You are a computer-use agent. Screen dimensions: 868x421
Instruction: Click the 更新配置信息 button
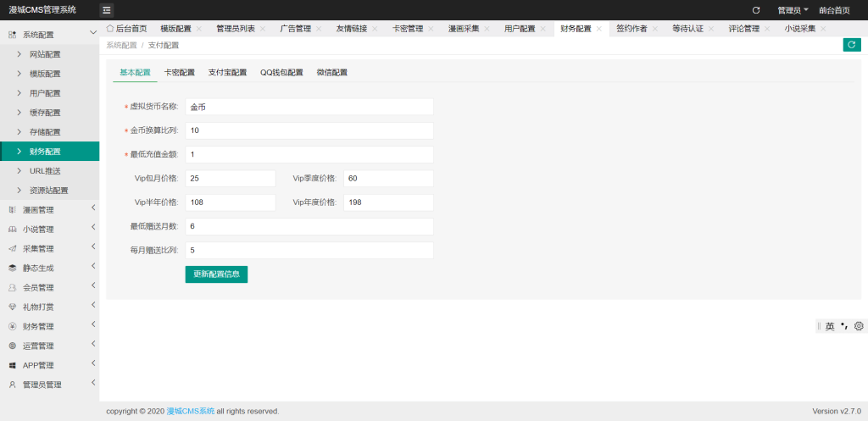point(216,274)
